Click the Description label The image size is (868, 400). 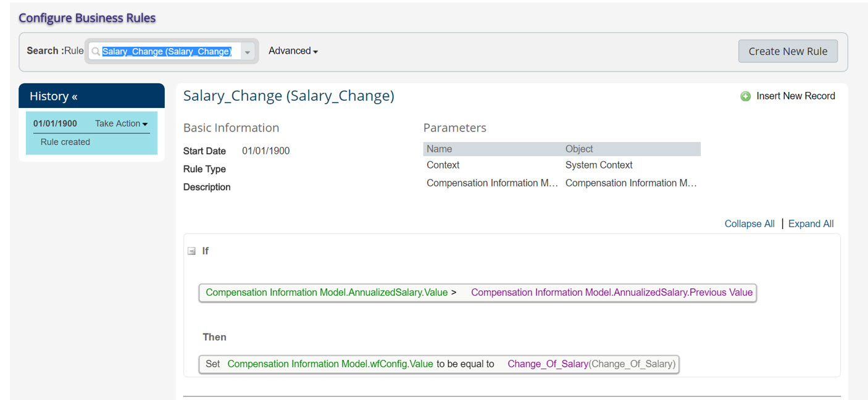tap(207, 187)
